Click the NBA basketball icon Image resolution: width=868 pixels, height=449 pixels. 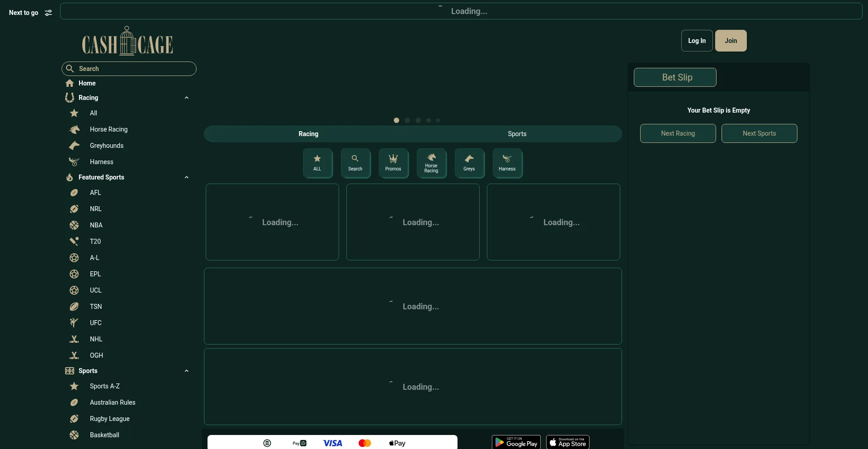[74, 225]
